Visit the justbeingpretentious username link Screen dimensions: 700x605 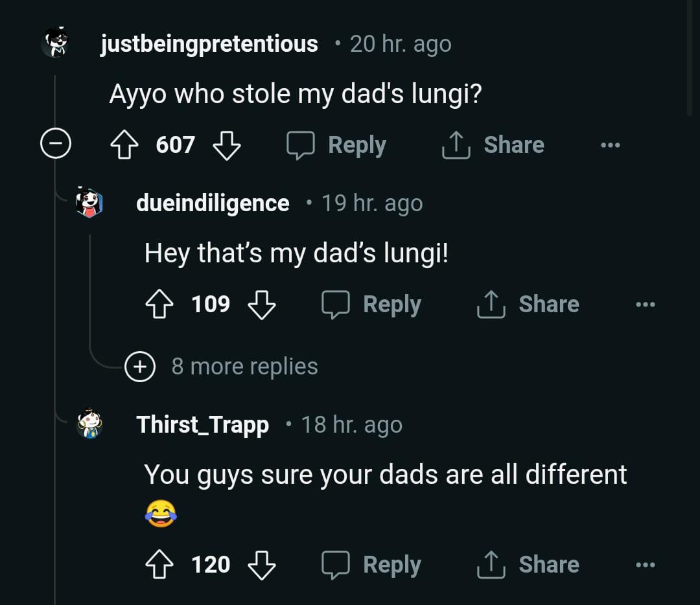click(x=209, y=43)
